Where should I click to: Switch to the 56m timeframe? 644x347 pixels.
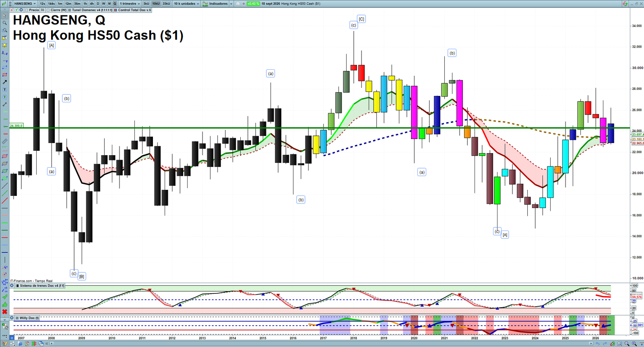(77, 4)
